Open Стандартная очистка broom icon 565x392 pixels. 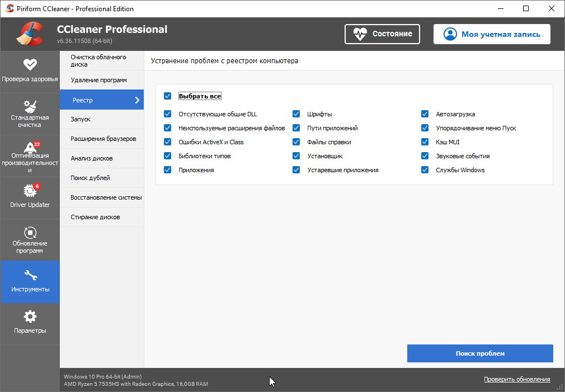coord(30,106)
